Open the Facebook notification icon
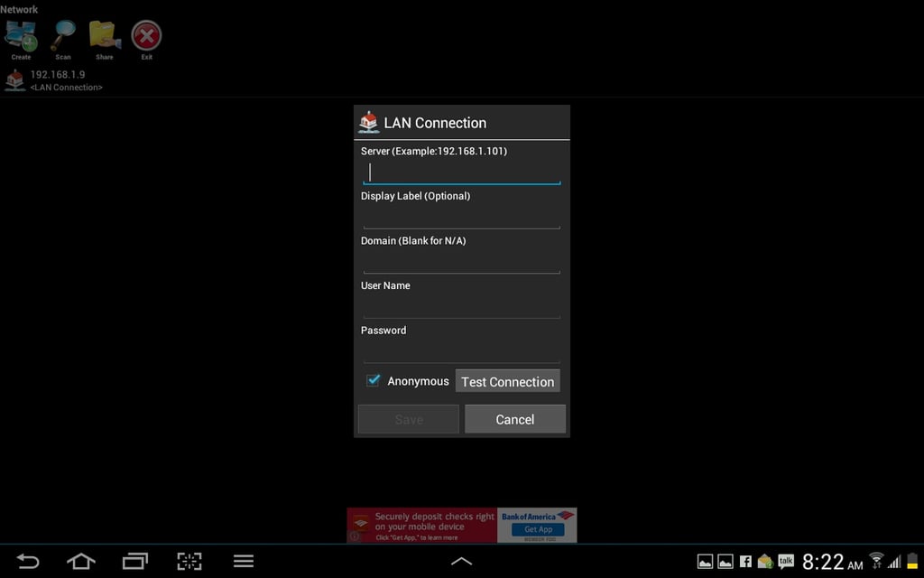This screenshot has width=924, height=578. point(745,562)
